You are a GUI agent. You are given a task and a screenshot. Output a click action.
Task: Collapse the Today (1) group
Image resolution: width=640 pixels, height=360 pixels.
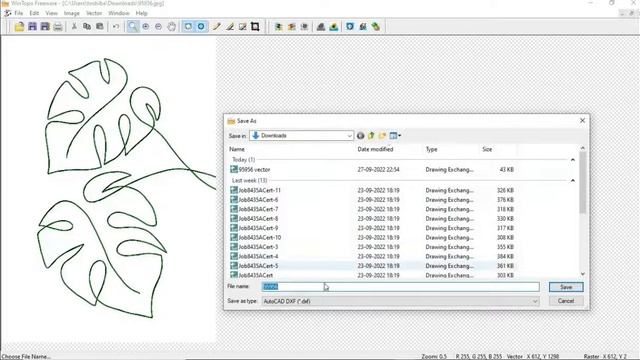click(573, 160)
